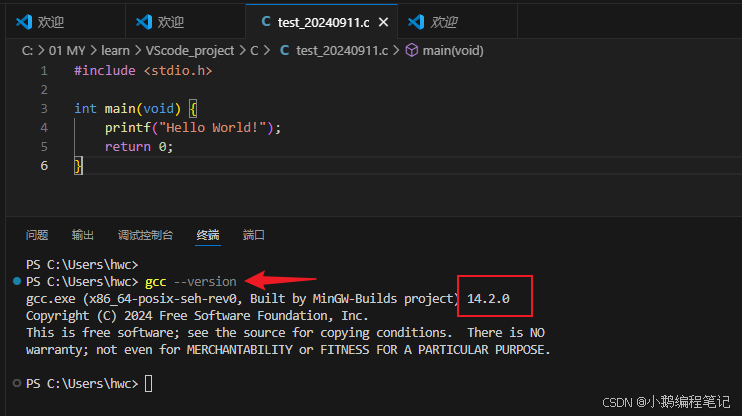
Task: Click the symbol cube icon before main(void)
Action: tap(412, 51)
